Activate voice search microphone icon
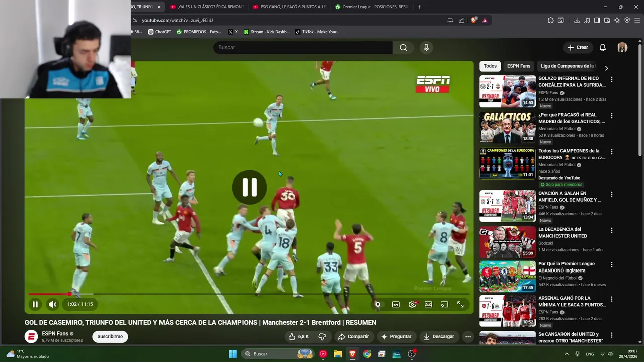 point(426,47)
